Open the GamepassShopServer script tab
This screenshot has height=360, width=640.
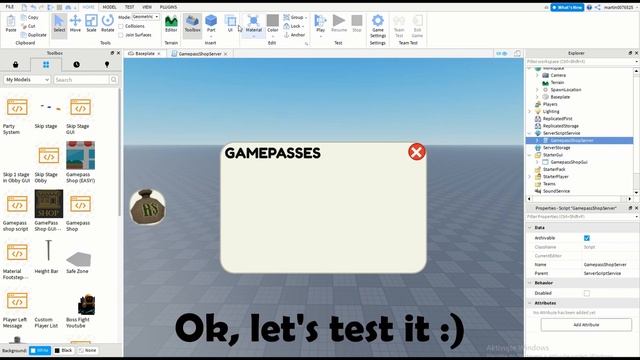tap(200, 53)
